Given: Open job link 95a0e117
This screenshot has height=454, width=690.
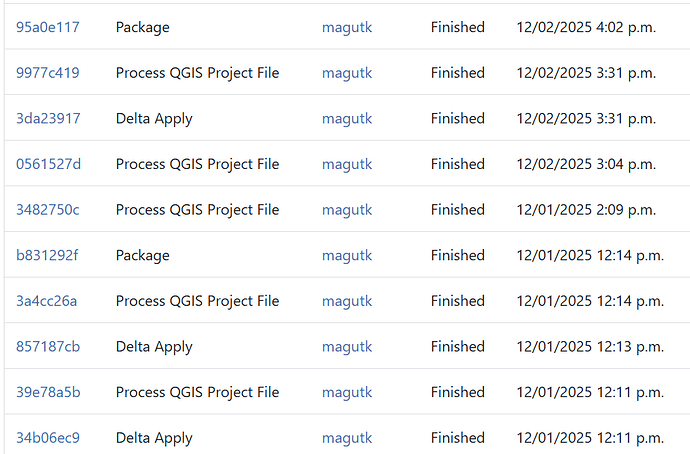Looking at the screenshot, I should click(x=48, y=27).
